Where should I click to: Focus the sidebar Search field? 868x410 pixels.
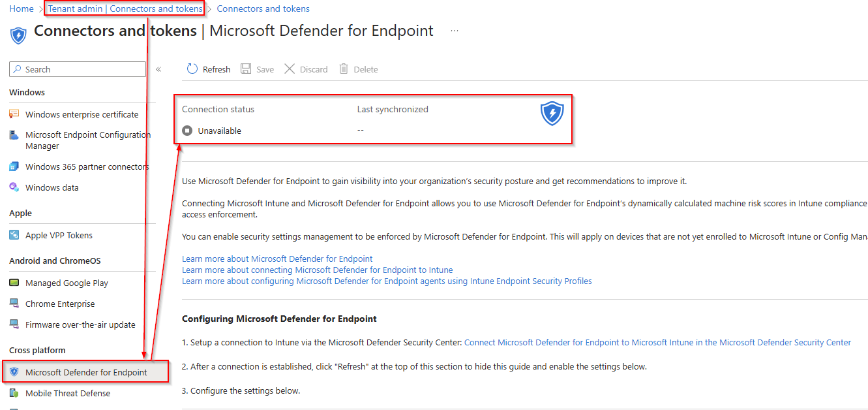pyautogui.click(x=78, y=69)
